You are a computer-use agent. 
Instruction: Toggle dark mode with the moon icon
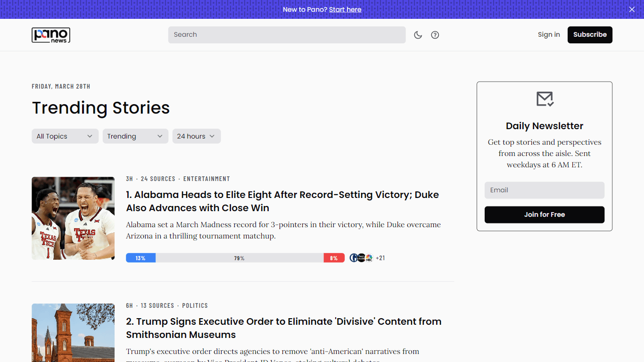coord(418,35)
